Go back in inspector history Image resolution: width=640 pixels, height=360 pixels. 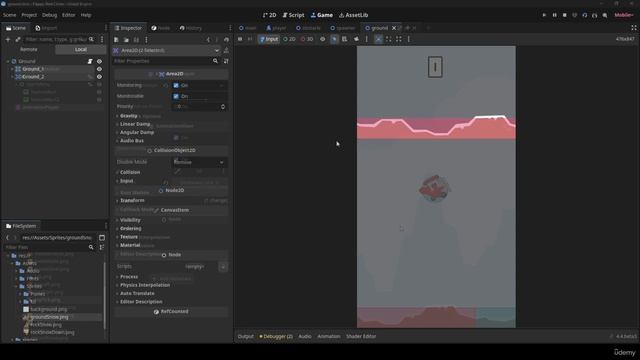[x=208, y=40]
